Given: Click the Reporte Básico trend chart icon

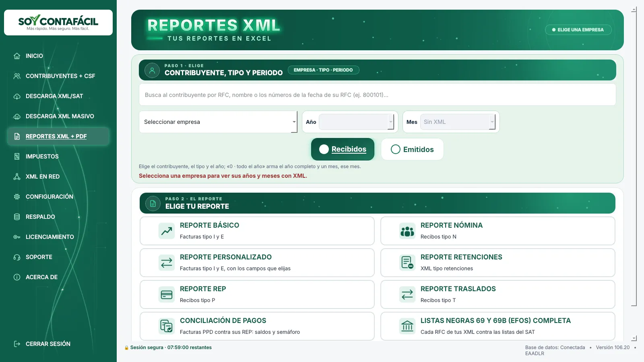Looking at the screenshot, I should point(167,231).
